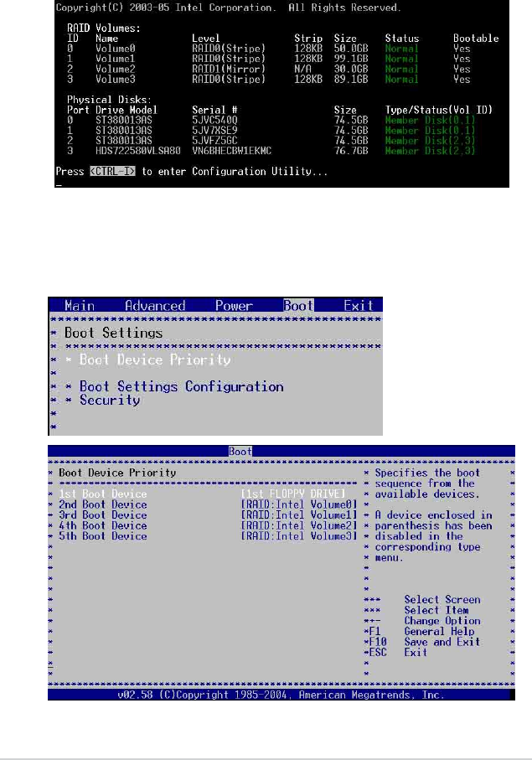Click drive model HDS722580VLSA80
This screenshot has height=760, width=532.
pyautogui.click(x=138, y=151)
